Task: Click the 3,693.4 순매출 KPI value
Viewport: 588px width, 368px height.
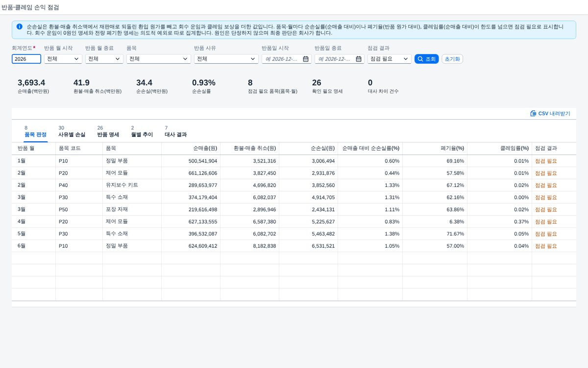Action: point(31,82)
